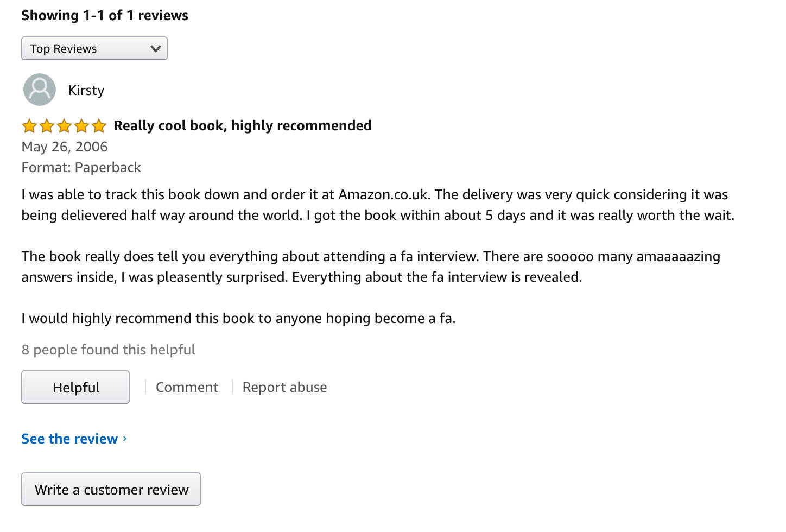
Task: Click Write a customer review button
Action: (x=111, y=489)
